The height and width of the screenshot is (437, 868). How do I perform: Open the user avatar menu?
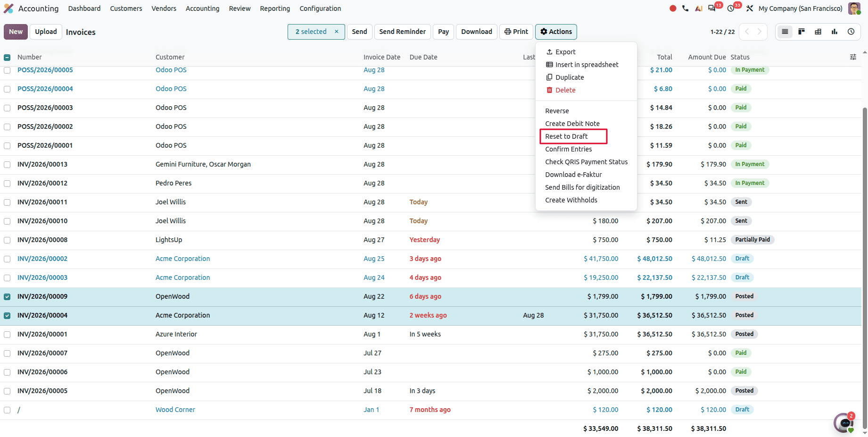coord(854,8)
